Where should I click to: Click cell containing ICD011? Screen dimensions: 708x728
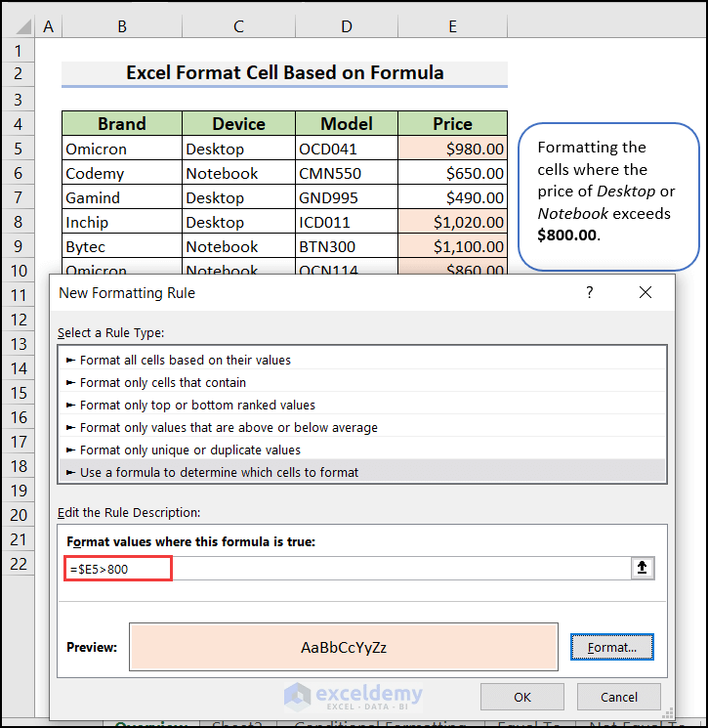tap(347, 222)
